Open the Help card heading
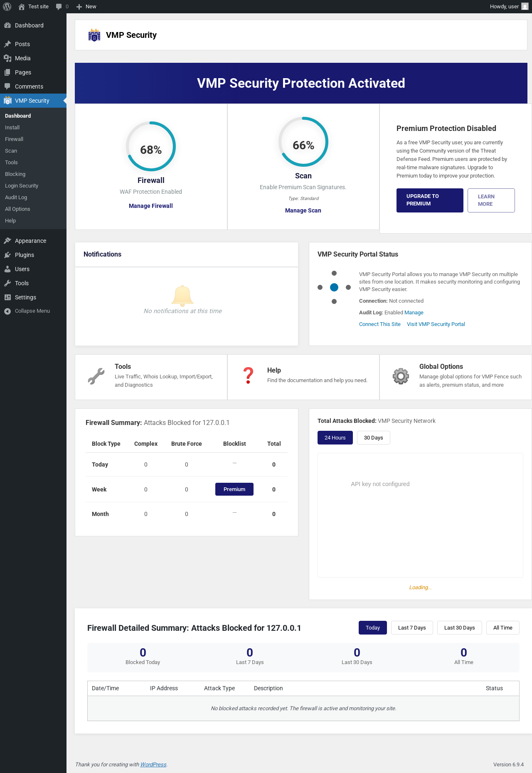This screenshot has height=773, width=532. pyautogui.click(x=274, y=370)
